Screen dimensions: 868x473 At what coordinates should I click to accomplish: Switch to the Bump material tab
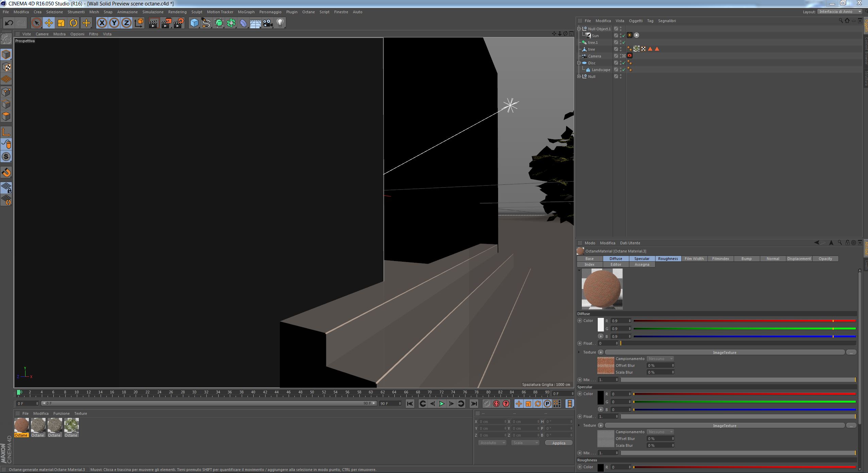click(746, 259)
